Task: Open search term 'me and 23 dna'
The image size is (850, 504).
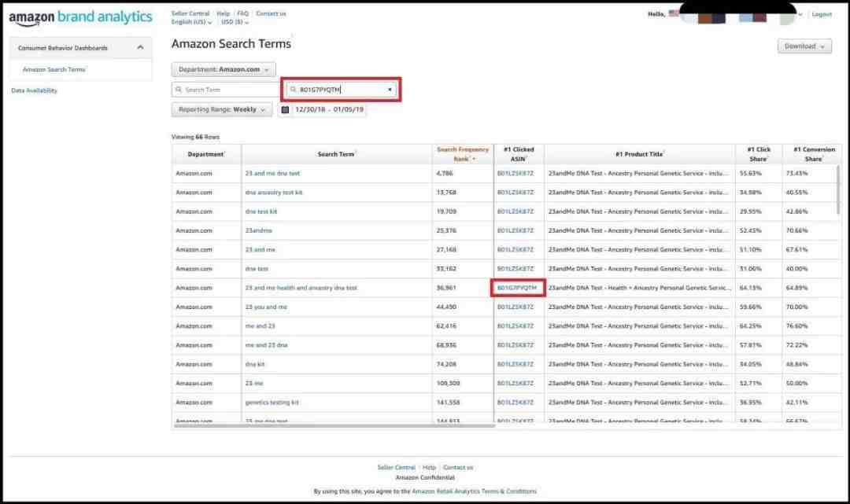Action: pos(266,345)
